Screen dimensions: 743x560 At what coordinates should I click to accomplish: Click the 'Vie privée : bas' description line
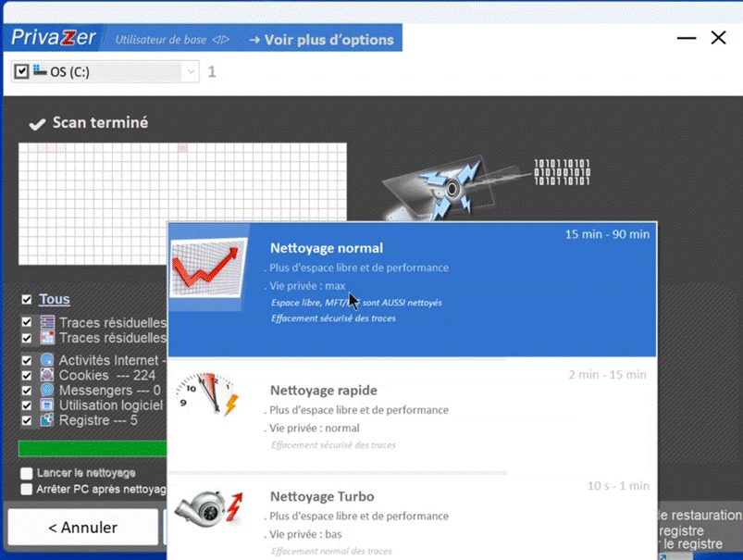pos(303,534)
